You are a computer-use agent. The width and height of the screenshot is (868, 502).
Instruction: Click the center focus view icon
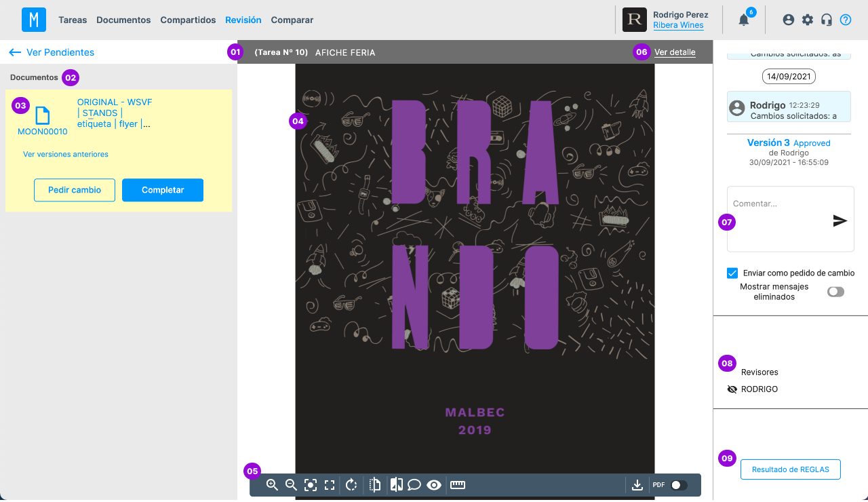[311, 485]
